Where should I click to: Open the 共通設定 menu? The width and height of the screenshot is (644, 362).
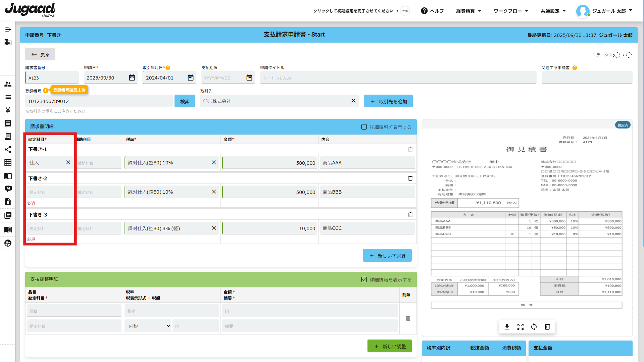coord(553,11)
